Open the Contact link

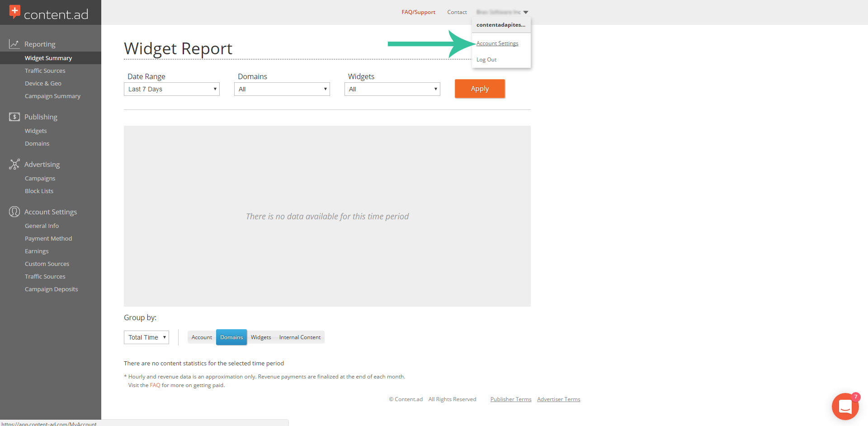pos(457,12)
